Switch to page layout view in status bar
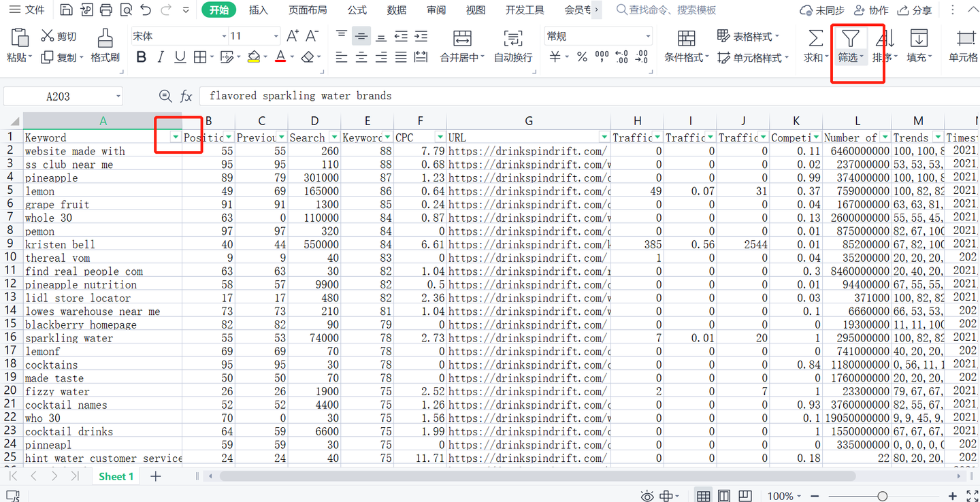Screen dimensions: 980x502 point(724,496)
